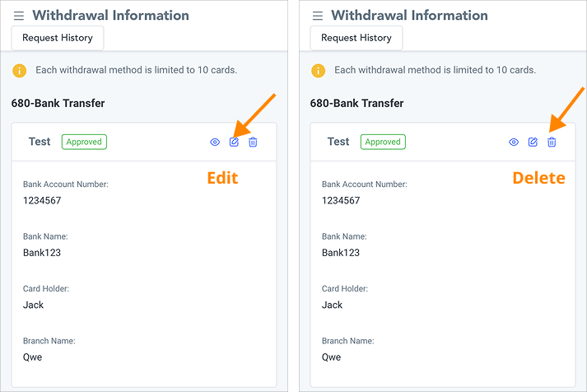The image size is (587, 392).
Task: Click the trash delete icon in left panel
Action: 253,142
